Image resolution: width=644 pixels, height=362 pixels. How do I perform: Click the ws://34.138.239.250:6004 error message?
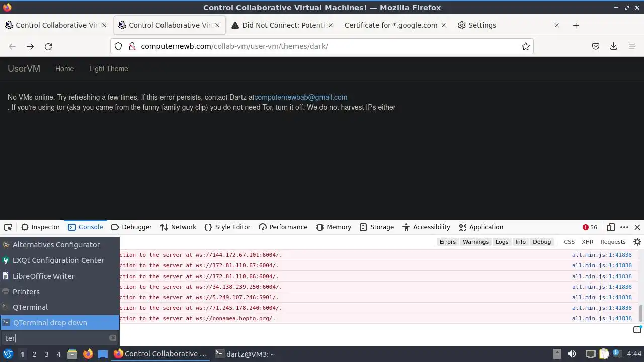pos(201,287)
